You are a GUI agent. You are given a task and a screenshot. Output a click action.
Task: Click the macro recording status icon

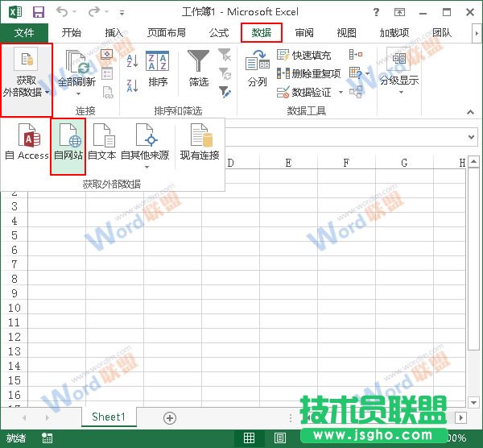pyautogui.click(x=47, y=438)
